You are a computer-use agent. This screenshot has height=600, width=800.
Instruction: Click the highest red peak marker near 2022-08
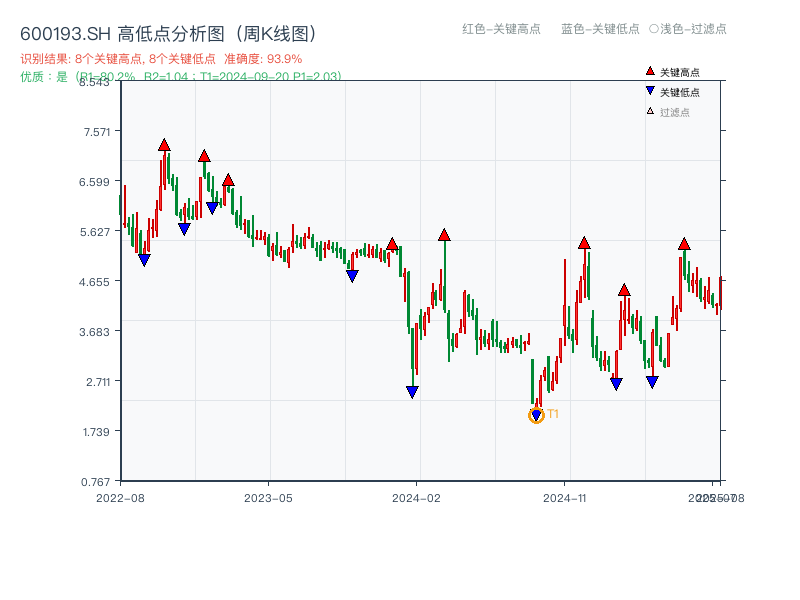(163, 145)
